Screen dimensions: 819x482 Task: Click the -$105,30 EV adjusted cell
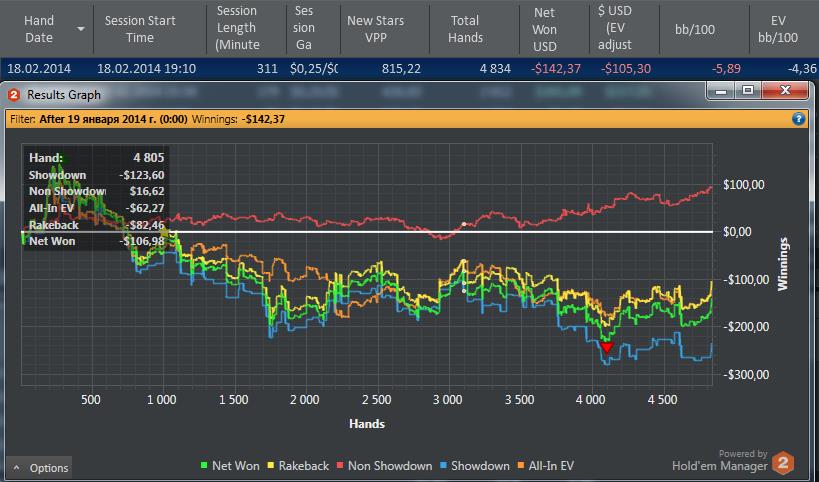(x=626, y=69)
